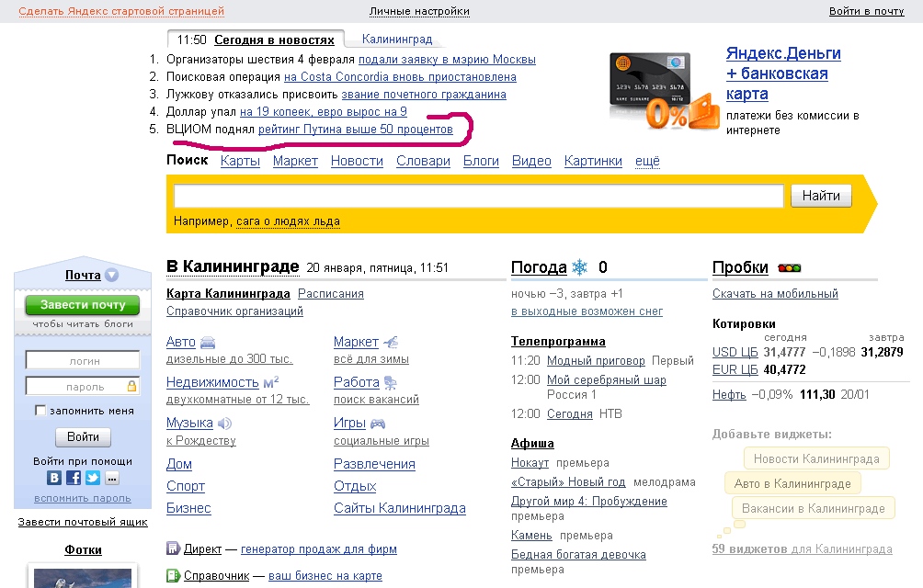Open the Словари search tab

[423, 161]
